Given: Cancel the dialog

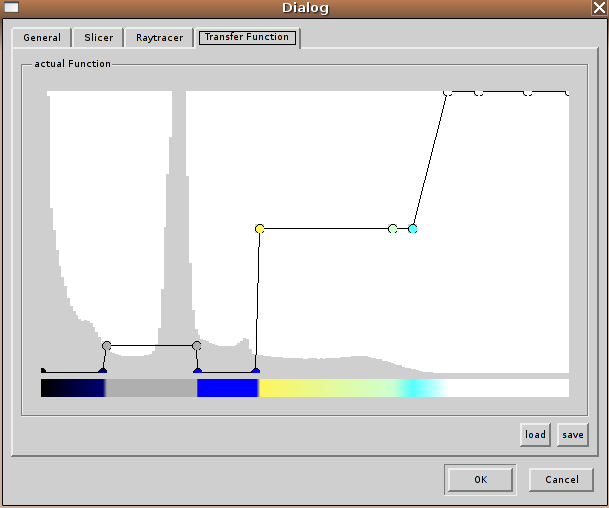Looking at the screenshot, I should point(561,479).
